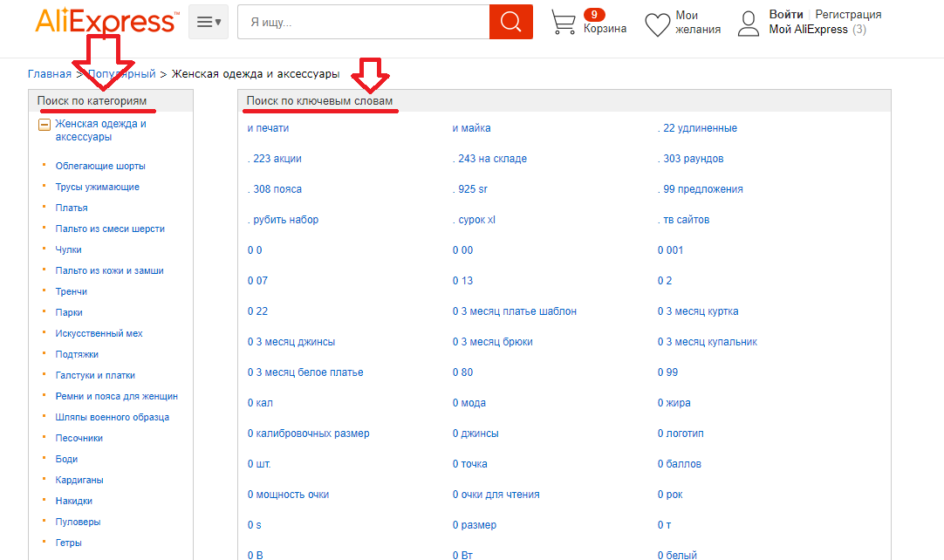Open keyword '925 sr'
The image size is (944, 560).
point(469,189)
